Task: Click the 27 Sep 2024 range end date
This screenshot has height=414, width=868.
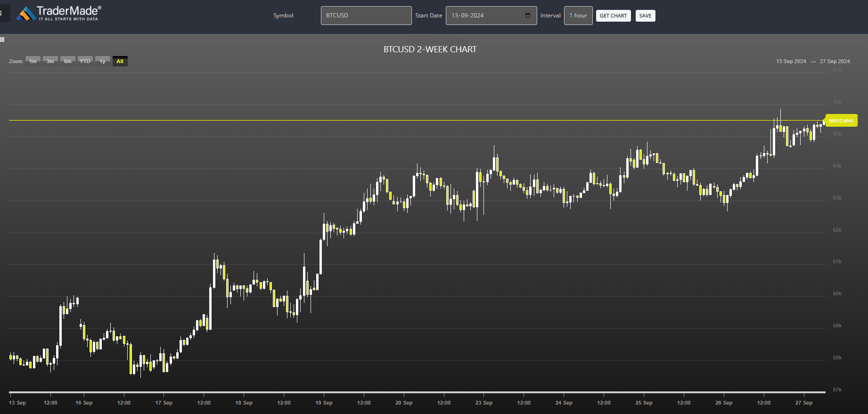Action: (x=835, y=61)
